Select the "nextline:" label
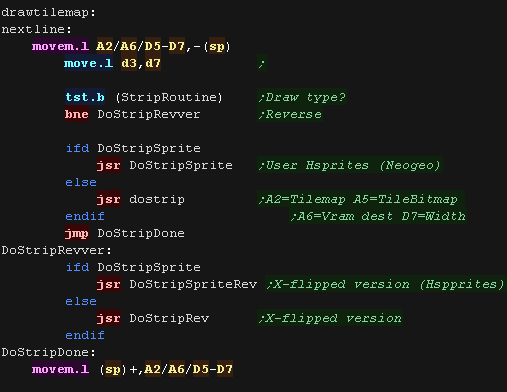 click(37, 29)
